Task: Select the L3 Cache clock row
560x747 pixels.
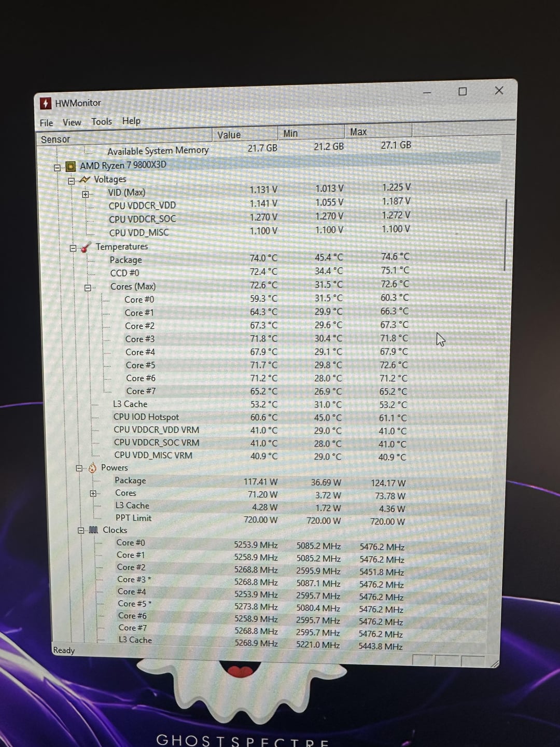Action: 259,642
